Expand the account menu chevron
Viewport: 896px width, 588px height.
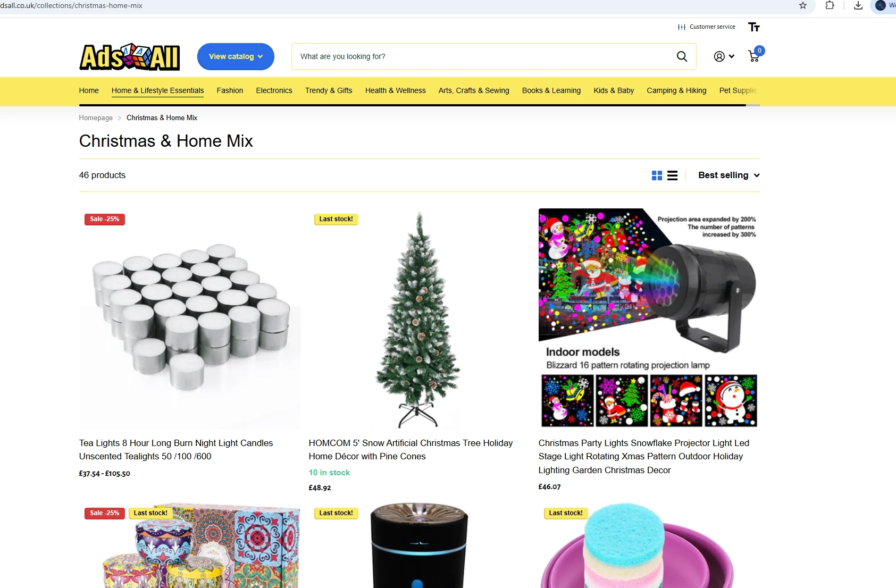tap(732, 56)
